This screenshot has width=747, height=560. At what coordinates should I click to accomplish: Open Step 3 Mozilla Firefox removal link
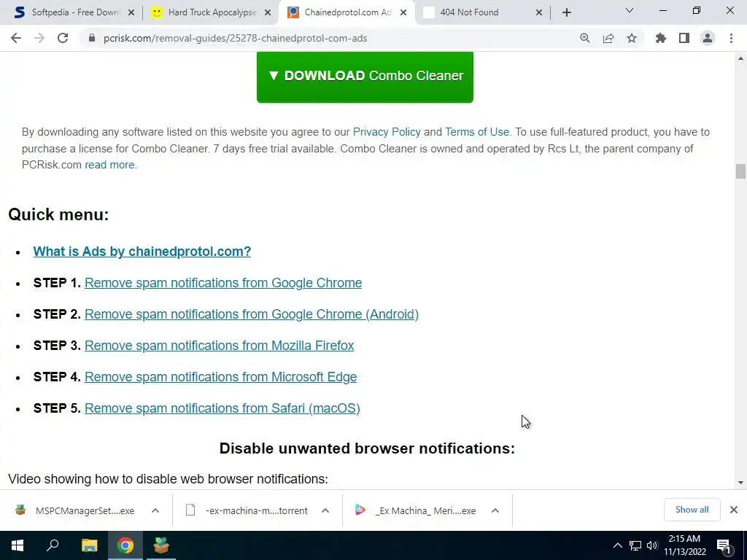[219, 345]
